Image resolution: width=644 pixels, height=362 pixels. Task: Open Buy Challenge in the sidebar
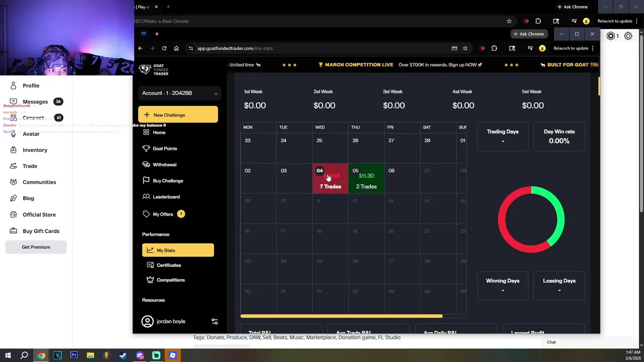(163, 180)
